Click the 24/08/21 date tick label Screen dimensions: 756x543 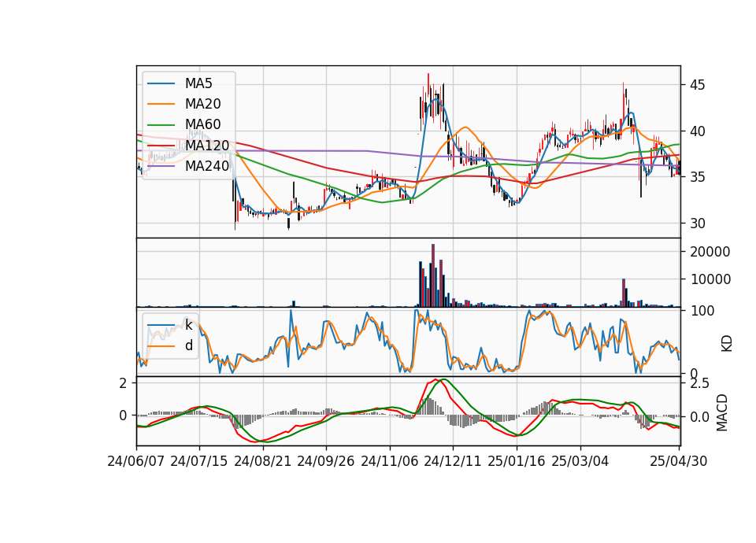tap(263, 461)
